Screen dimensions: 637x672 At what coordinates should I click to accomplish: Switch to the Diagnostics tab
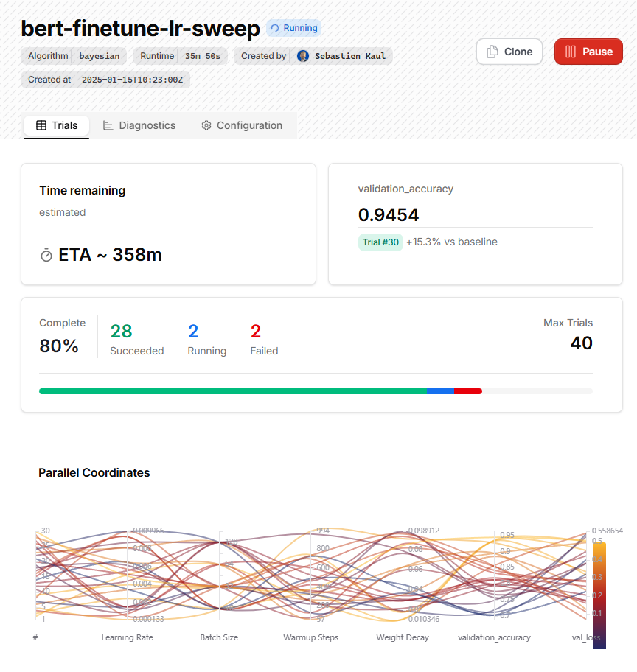coord(139,125)
